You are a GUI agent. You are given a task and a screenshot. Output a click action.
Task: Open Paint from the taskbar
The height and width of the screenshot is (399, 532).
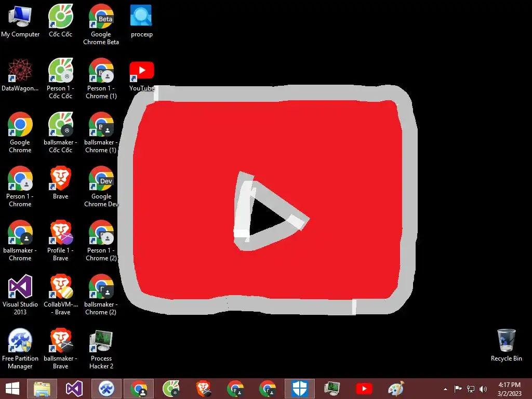pos(396,389)
